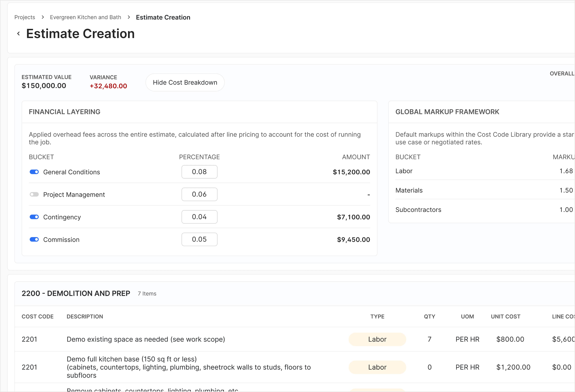Click quantity 0 on Demo full kitchen base row
The height and width of the screenshot is (392, 575).
(430, 367)
